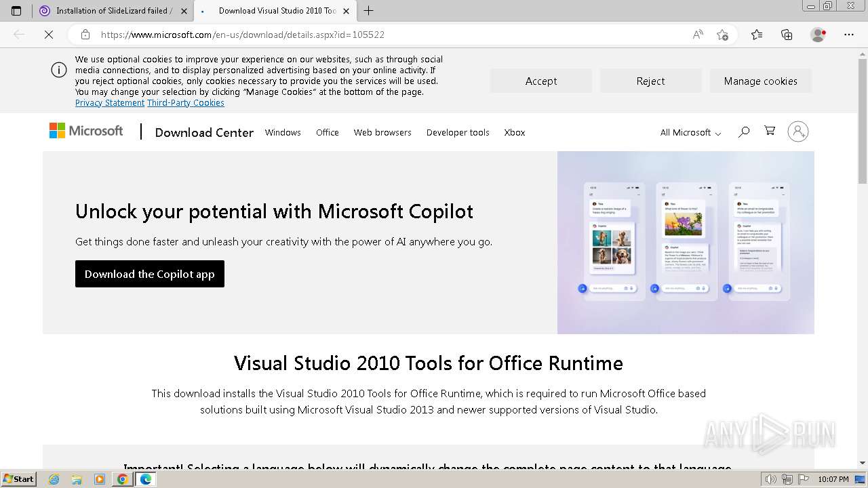Open the Office menu item

[x=328, y=133]
